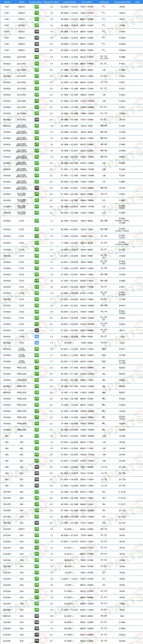Click petrol icon in Accord H23A3 row
The width and height of the screenshot is (143, 644).
(x=37, y=113)
